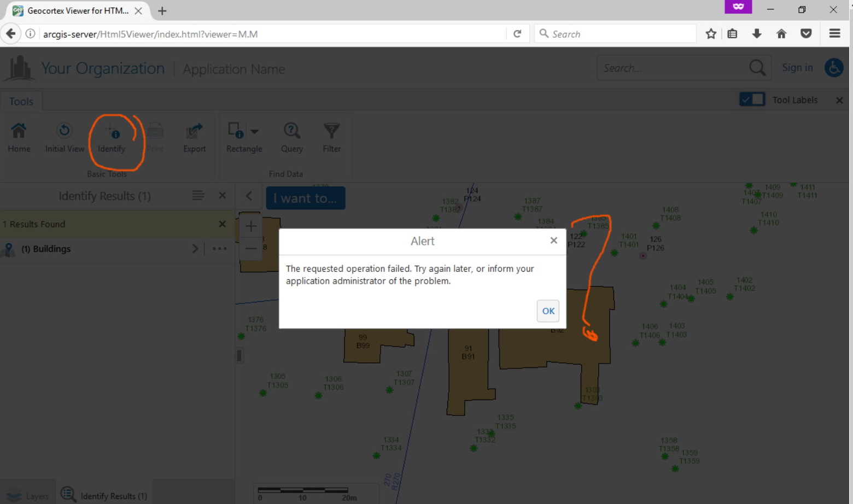
Task: Open the Query tool
Action: tap(292, 138)
